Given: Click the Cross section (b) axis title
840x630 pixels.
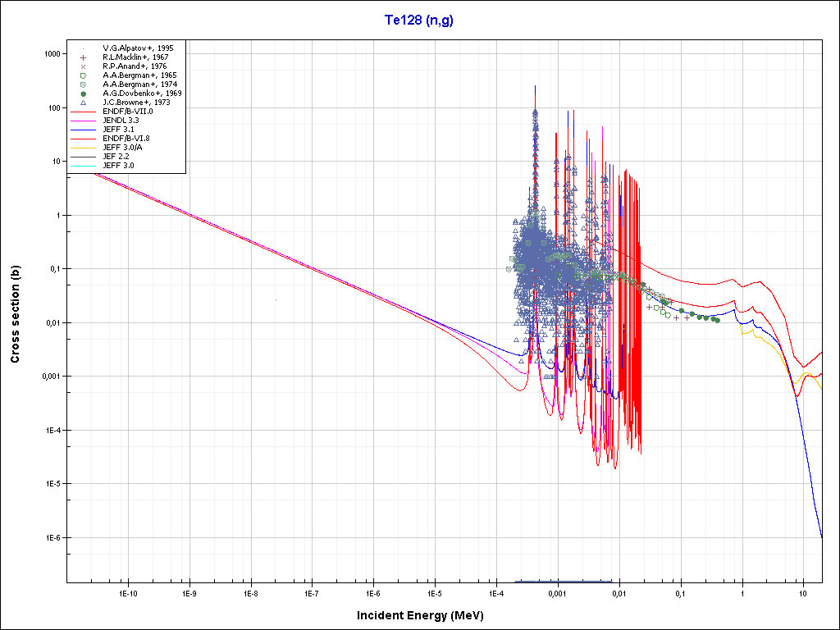Looking at the screenshot, I should (15, 314).
